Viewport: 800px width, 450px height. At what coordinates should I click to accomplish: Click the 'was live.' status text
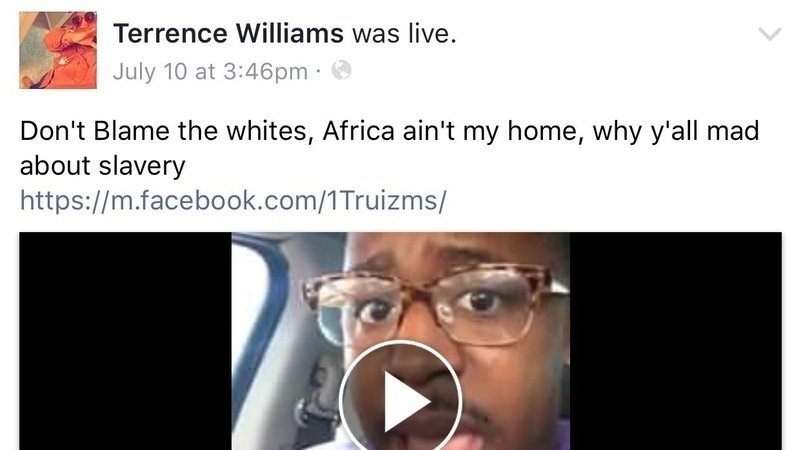[x=404, y=34]
